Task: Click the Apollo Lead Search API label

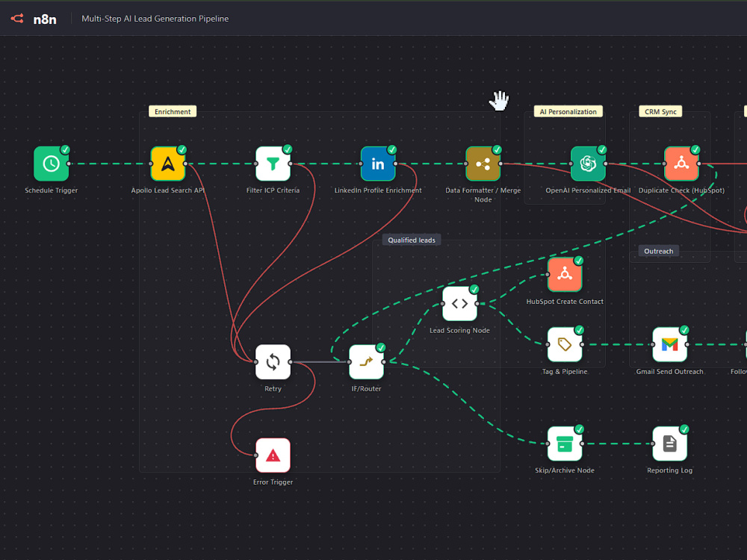Action: click(x=167, y=190)
